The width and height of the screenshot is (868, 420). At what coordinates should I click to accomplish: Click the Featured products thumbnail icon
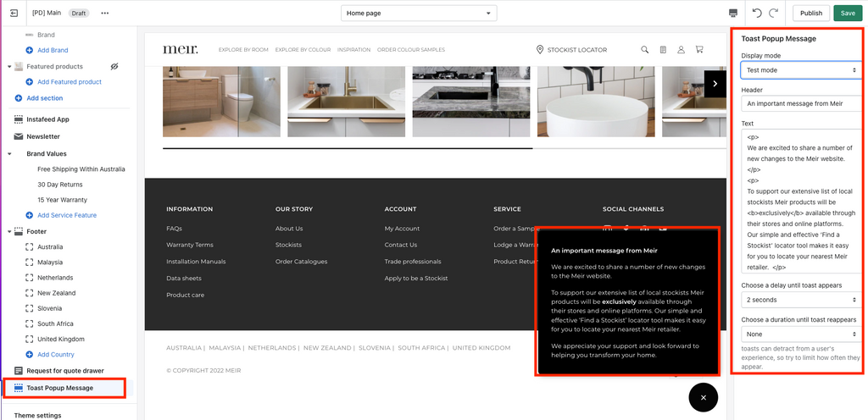[x=19, y=66]
